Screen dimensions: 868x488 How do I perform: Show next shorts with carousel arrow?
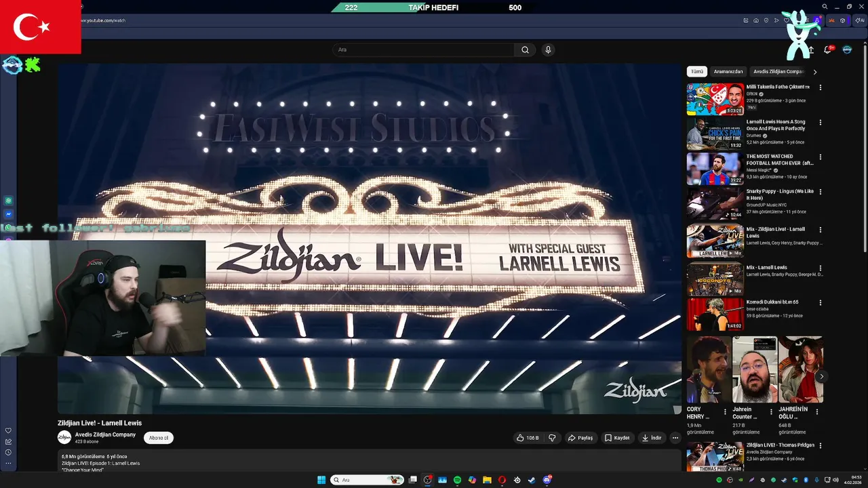[821, 376]
